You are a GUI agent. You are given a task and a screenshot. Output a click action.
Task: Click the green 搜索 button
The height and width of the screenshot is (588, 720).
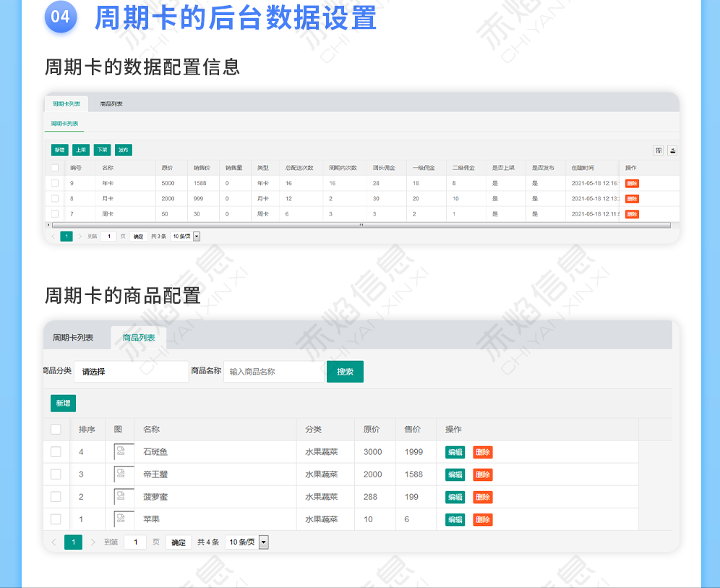[x=345, y=372]
